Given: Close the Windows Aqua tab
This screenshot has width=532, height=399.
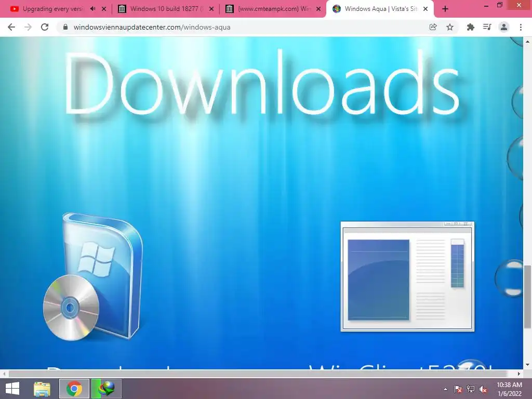Looking at the screenshot, I should (x=425, y=9).
